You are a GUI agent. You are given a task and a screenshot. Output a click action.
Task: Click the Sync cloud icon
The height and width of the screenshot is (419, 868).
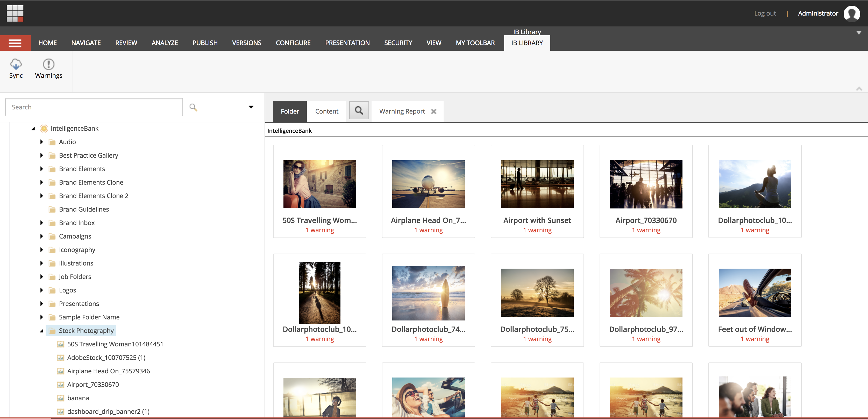tap(16, 64)
